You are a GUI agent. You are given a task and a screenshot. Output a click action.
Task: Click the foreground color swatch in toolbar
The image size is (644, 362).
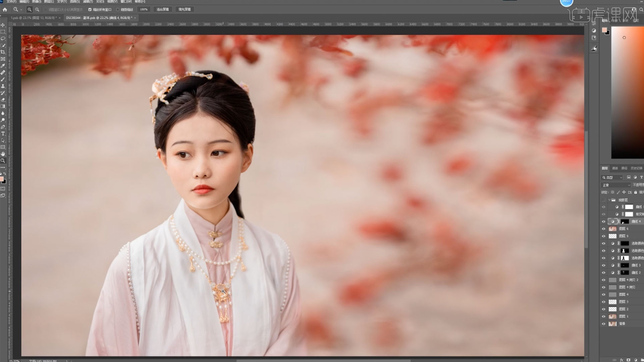coord(2,179)
